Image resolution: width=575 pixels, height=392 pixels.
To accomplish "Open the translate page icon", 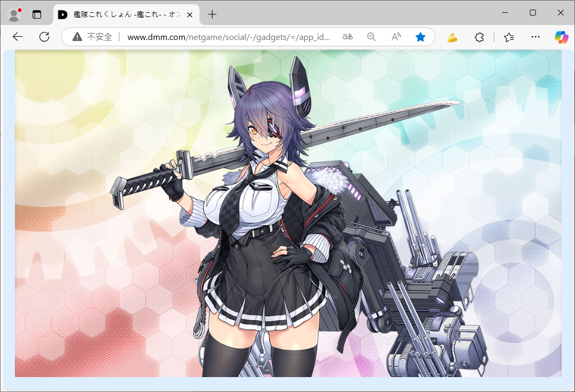I will point(347,37).
